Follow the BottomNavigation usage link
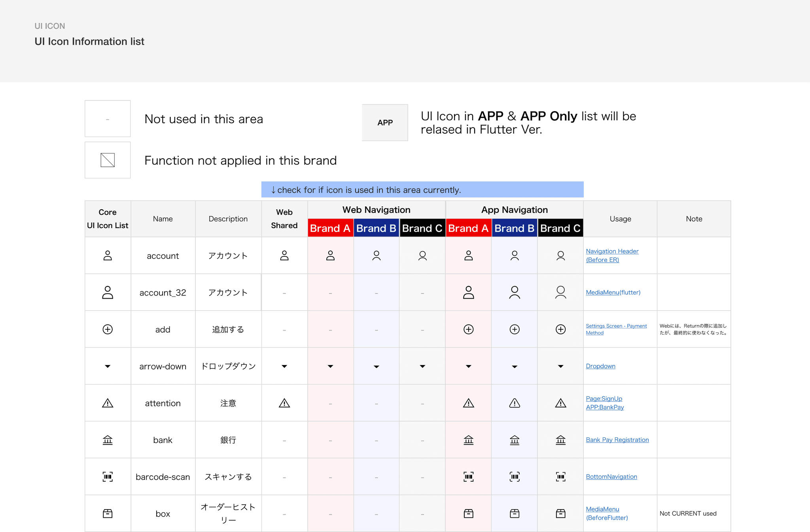The image size is (810, 532). [611, 477]
